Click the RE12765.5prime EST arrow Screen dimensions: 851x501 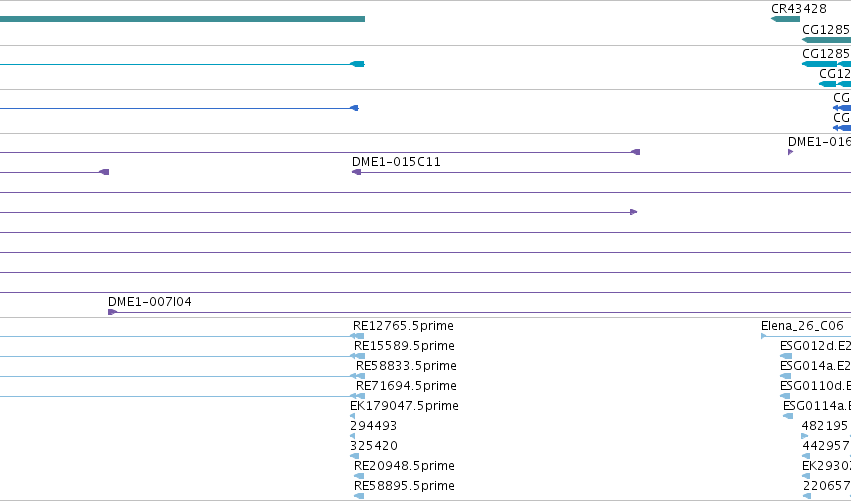click(x=357, y=337)
